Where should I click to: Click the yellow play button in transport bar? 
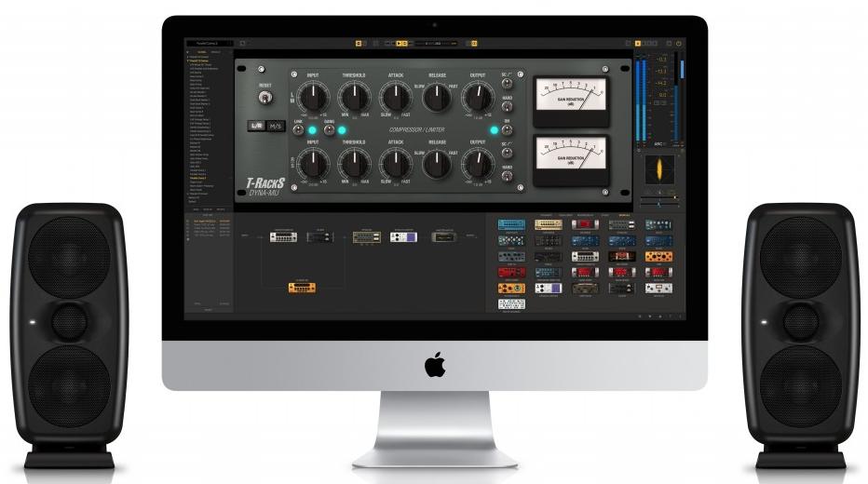tap(400, 43)
